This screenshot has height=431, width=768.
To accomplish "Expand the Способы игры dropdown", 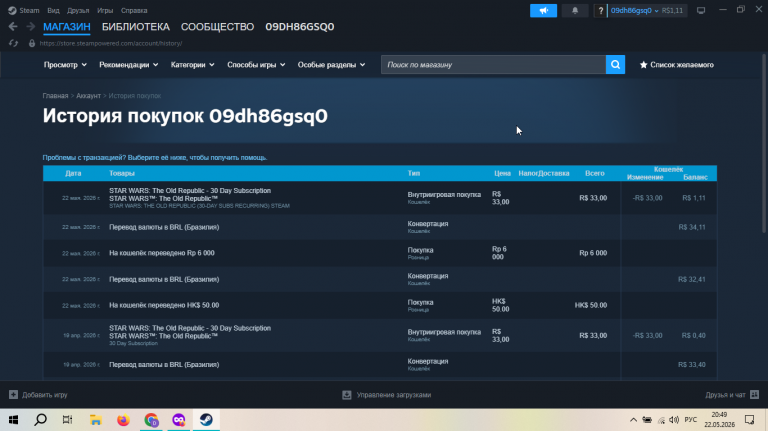I will (x=256, y=65).
